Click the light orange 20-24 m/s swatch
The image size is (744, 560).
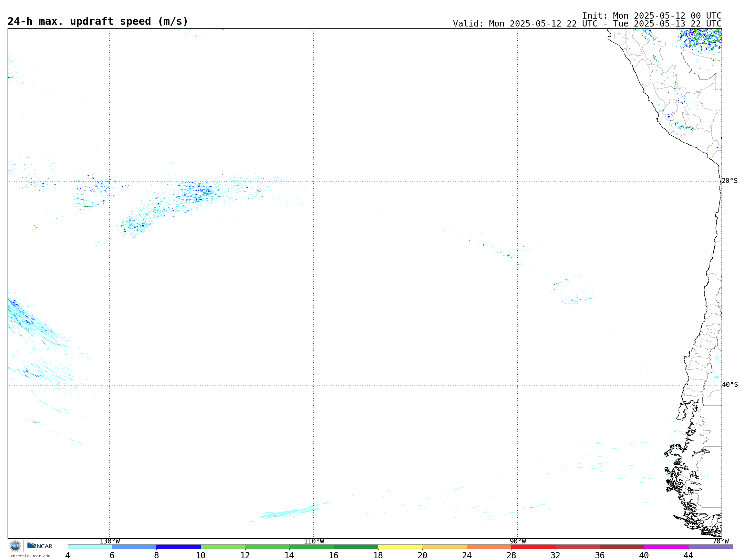coord(445,547)
